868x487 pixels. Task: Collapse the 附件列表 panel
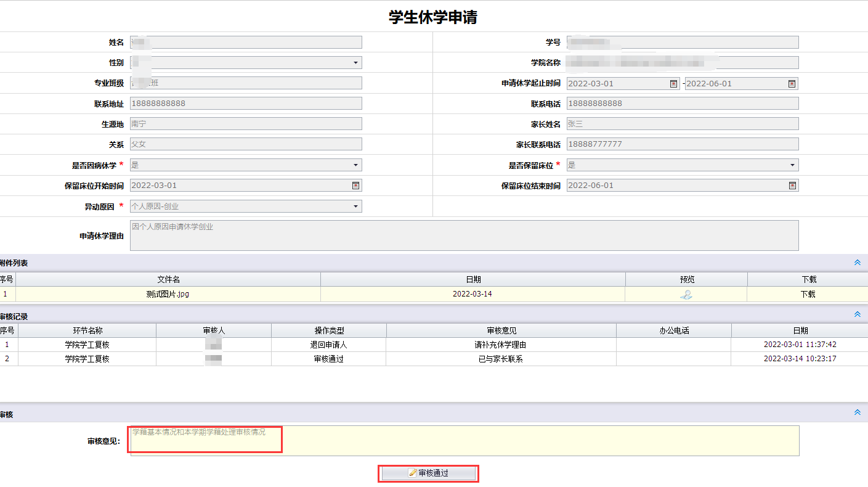click(x=857, y=263)
